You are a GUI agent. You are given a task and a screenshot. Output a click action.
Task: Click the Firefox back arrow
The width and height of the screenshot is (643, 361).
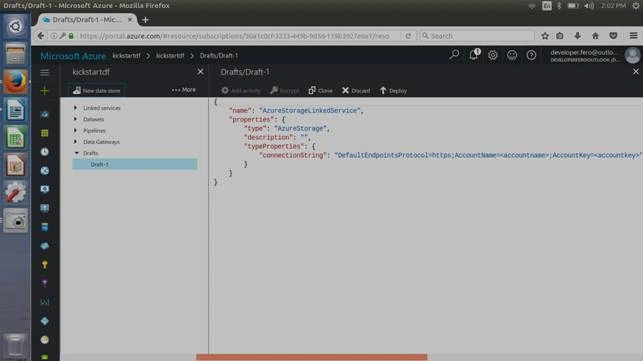[41, 36]
